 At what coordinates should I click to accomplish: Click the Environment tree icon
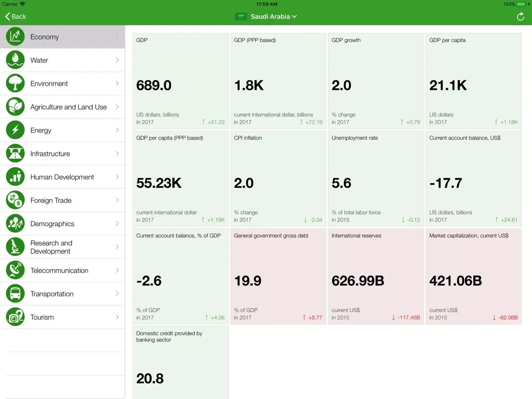[15, 83]
